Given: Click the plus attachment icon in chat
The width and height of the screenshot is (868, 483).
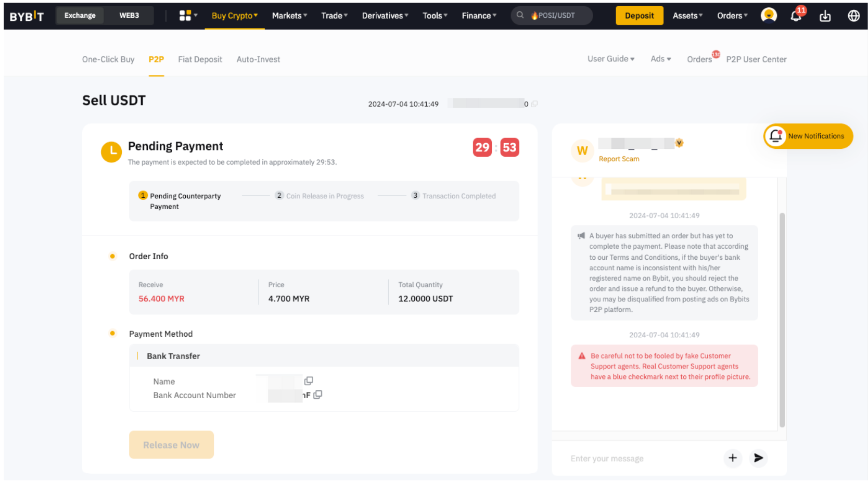Looking at the screenshot, I should 732,458.
